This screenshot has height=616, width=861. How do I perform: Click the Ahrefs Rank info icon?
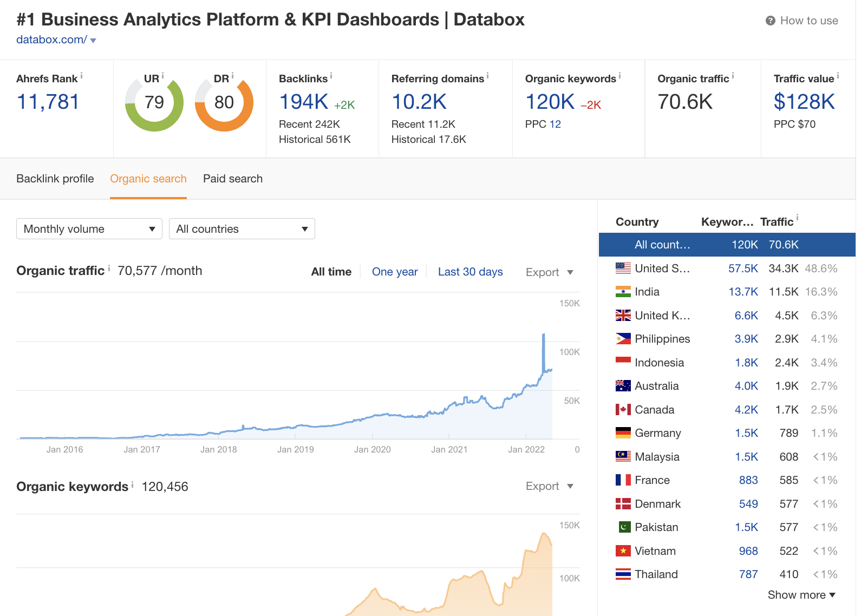81,76
